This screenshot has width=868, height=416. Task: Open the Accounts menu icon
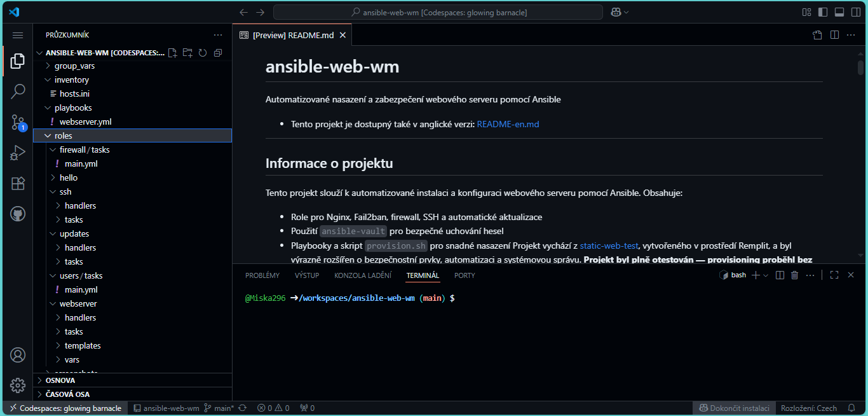pyautogui.click(x=18, y=355)
